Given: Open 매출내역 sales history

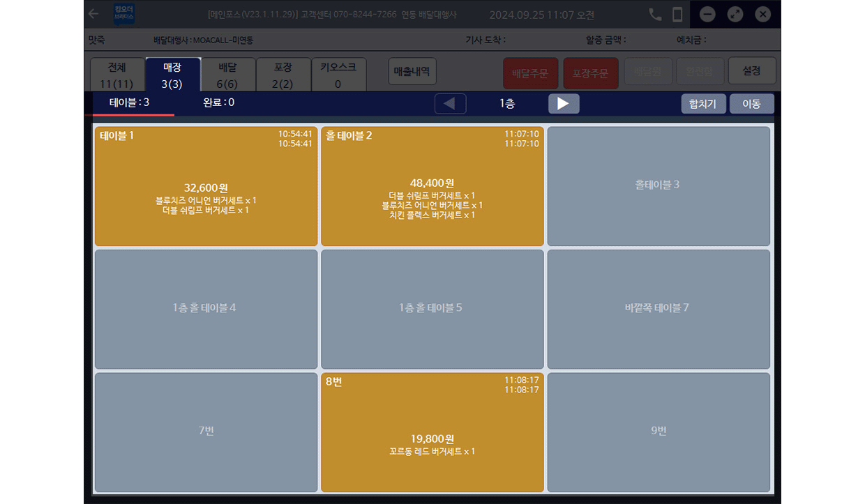Looking at the screenshot, I should point(412,72).
